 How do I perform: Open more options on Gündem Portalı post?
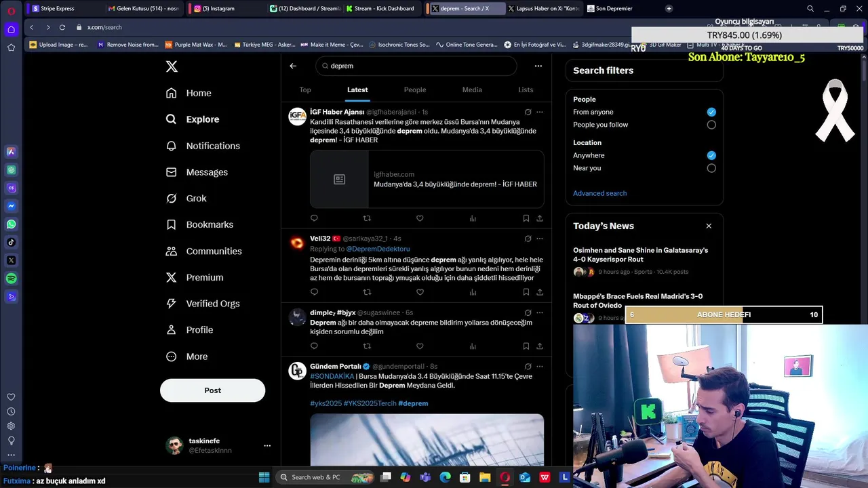[540, 367]
